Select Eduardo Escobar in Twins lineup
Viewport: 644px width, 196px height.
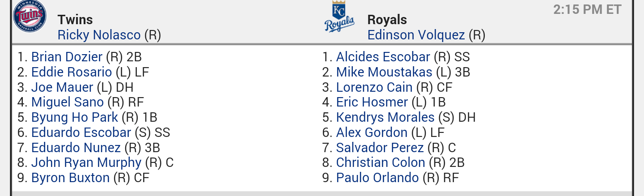tap(81, 132)
